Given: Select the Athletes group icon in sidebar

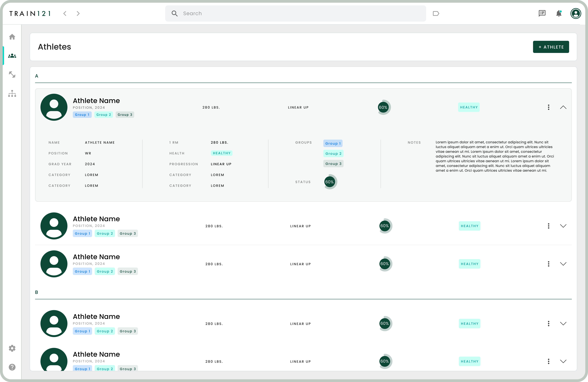Looking at the screenshot, I should pyautogui.click(x=12, y=56).
